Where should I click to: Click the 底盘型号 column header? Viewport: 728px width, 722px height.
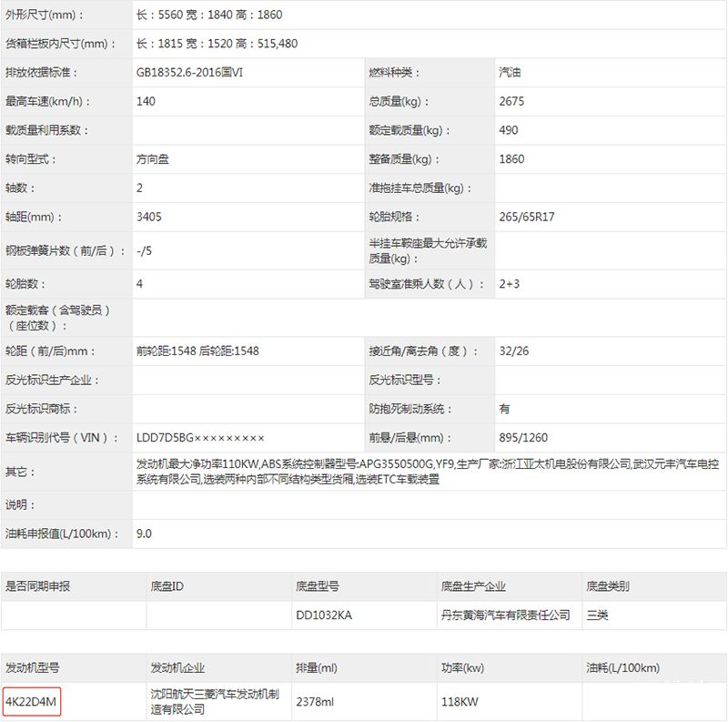(318, 585)
